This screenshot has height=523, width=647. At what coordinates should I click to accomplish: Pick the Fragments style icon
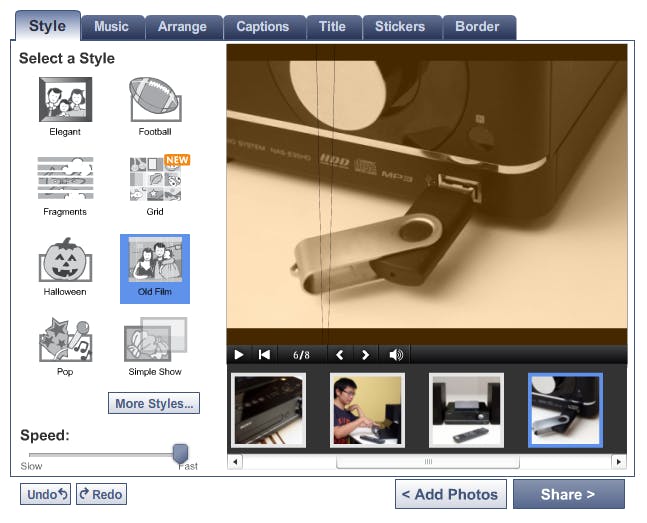[65, 179]
